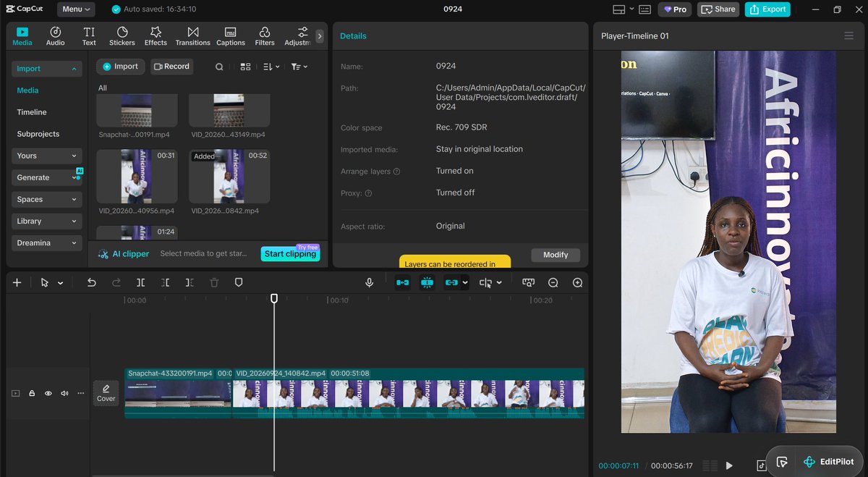This screenshot has width=868, height=477.
Task: Click the fit timeline to window icon
Action: (529, 283)
